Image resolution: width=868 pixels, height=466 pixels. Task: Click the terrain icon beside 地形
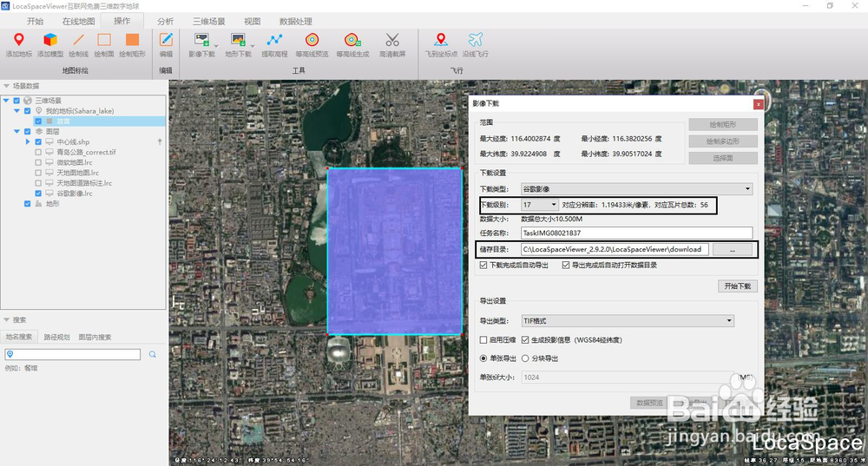point(39,204)
